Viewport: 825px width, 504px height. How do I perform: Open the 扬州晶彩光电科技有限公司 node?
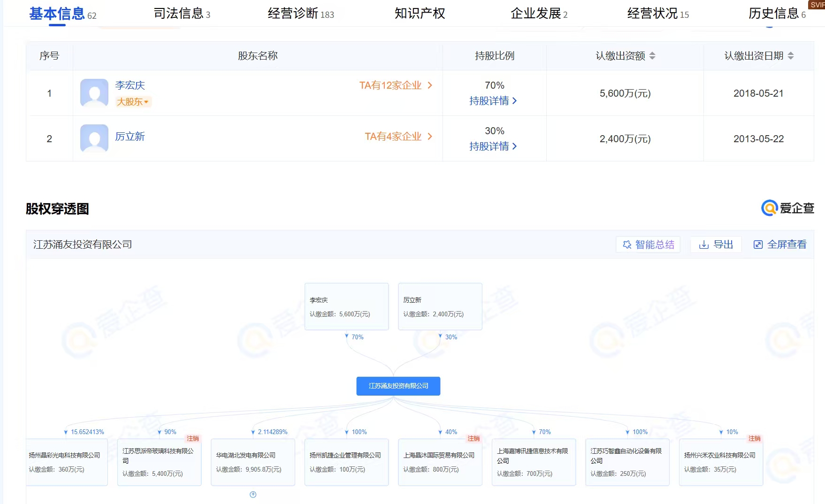tap(67, 462)
